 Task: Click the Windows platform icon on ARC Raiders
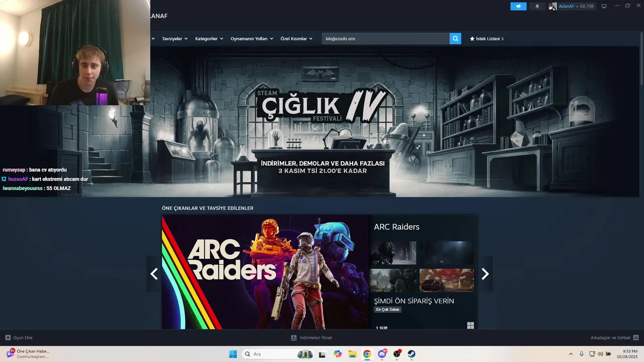(x=470, y=325)
